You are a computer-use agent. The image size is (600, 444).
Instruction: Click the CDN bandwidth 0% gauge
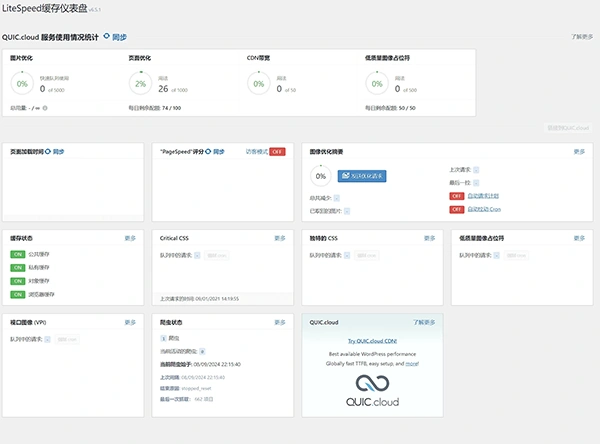click(x=259, y=83)
